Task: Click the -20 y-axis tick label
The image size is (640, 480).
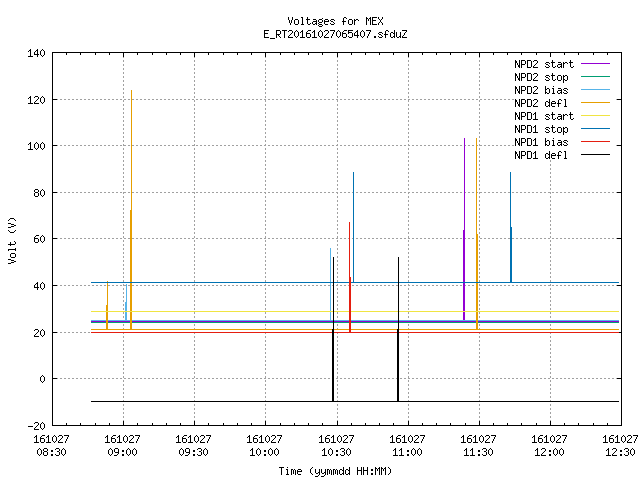Action: [36, 426]
